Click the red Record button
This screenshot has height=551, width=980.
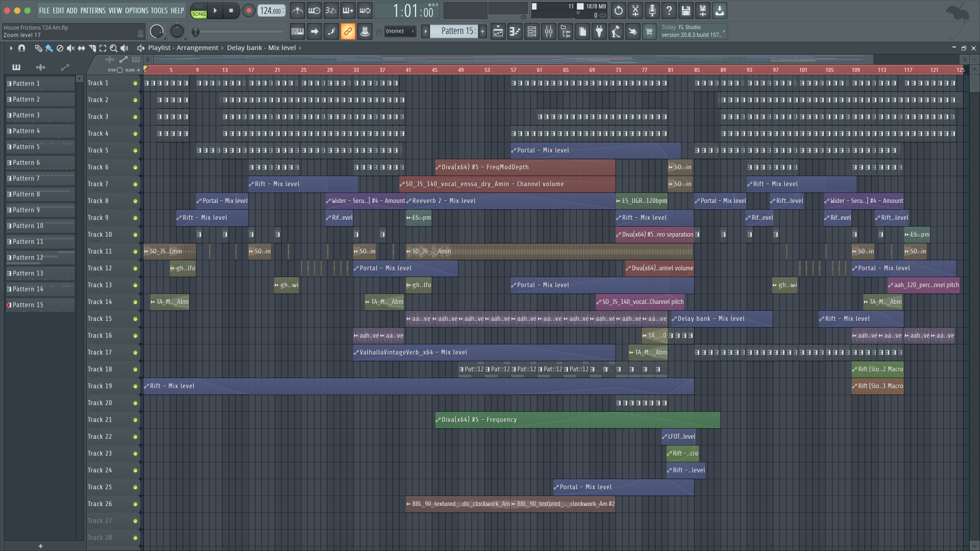point(249,11)
